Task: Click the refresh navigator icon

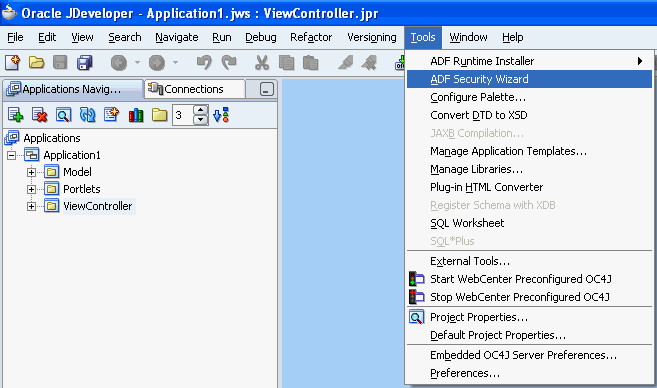Action: (x=88, y=115)
